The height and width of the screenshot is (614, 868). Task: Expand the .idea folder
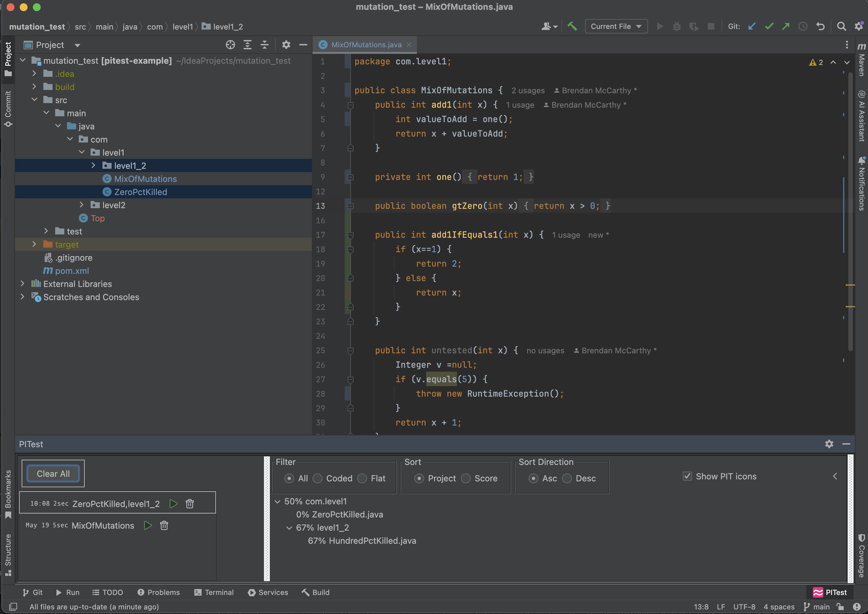[34, 73]
